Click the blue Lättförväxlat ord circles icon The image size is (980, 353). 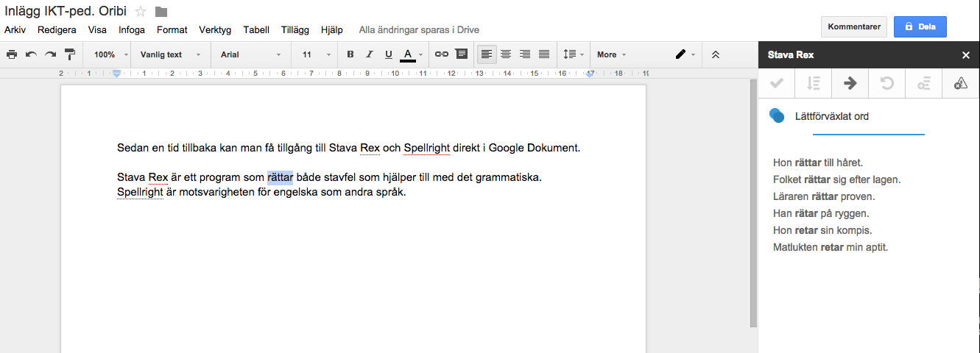point(776,115)
